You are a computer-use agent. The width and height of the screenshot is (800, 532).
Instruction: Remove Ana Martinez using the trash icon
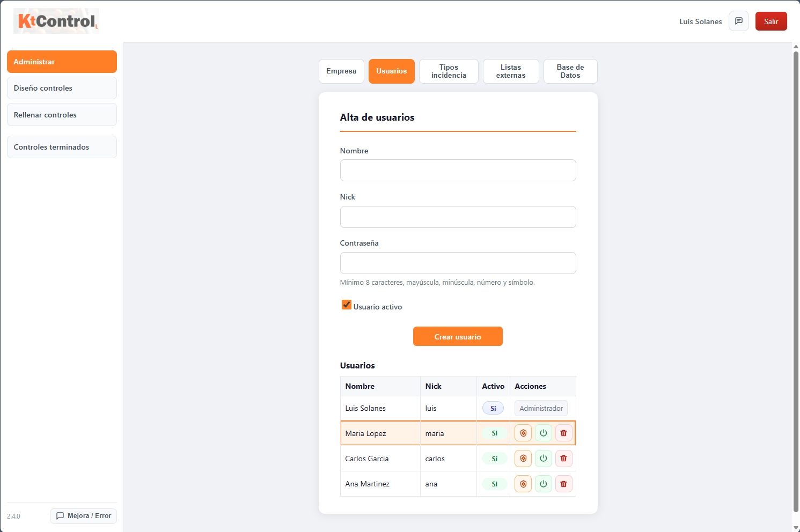(x=563, y=484)
